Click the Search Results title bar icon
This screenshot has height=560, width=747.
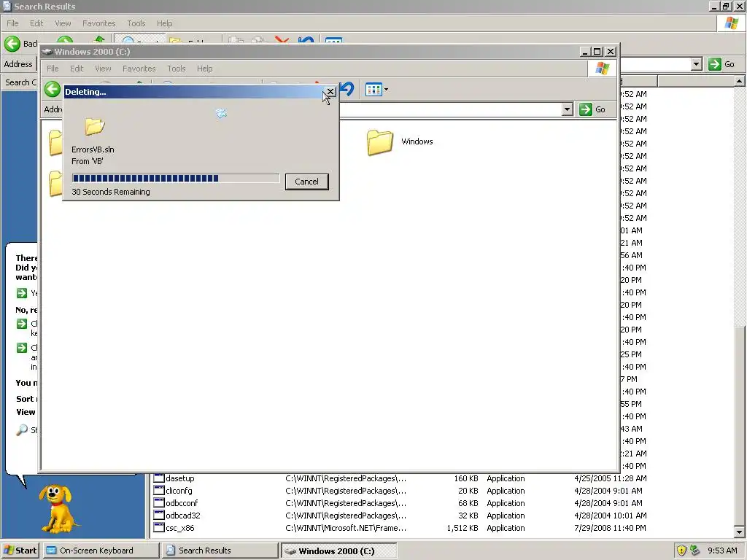pos(7,6)
